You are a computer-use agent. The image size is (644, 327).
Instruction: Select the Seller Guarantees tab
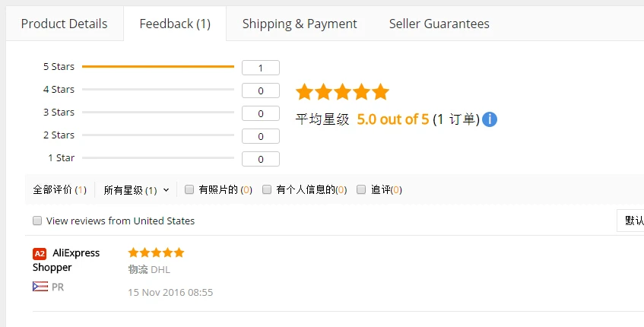click(439, 24)
